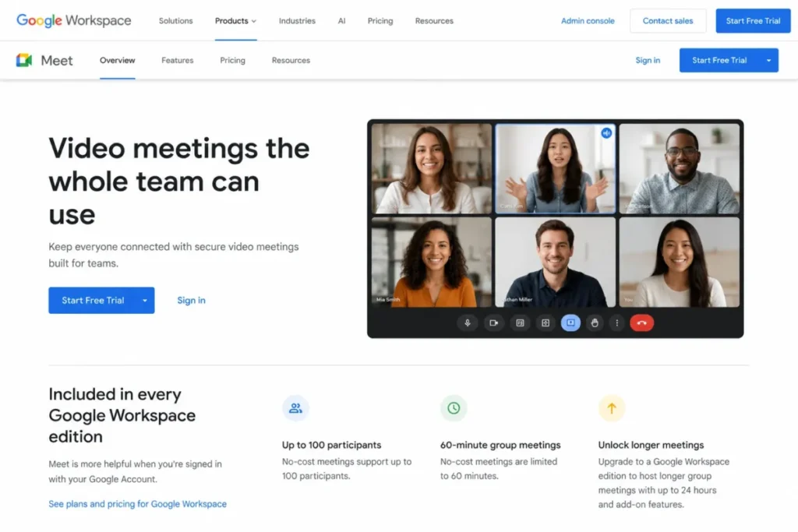Select the top-left woman's video tile
The height and width of the screenshot is (532, 798).
coord(432,169)
